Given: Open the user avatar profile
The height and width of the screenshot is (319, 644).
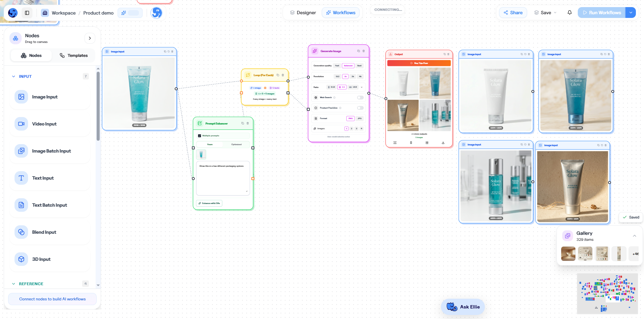Looking at the screenshot, I should coord(156,13).
